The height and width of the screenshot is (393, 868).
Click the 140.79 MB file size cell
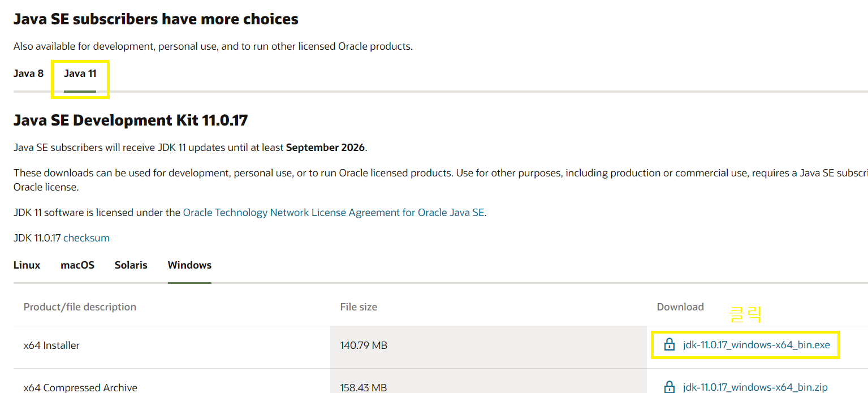pyautogui.click(x=364, y=345)
